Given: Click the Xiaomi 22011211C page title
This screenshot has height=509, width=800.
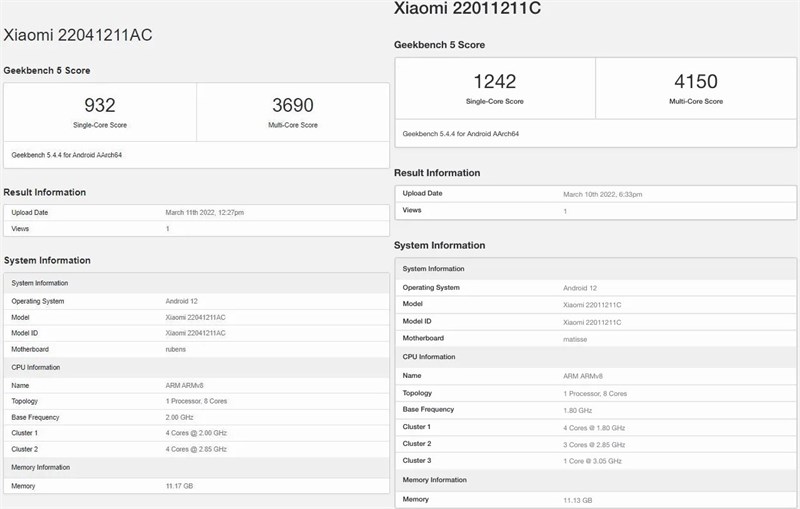Looking at the screenshot, I should 466,9.
